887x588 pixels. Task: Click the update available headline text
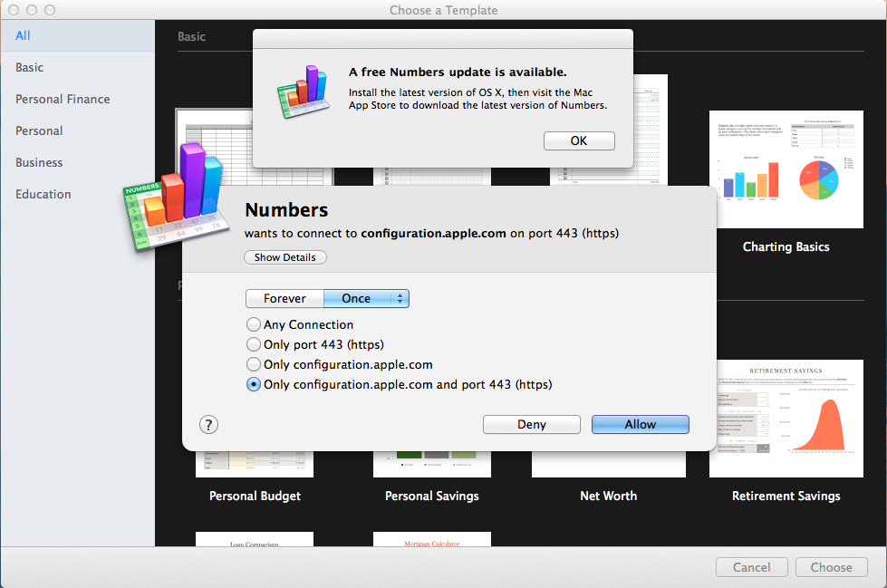pos(458,72)
